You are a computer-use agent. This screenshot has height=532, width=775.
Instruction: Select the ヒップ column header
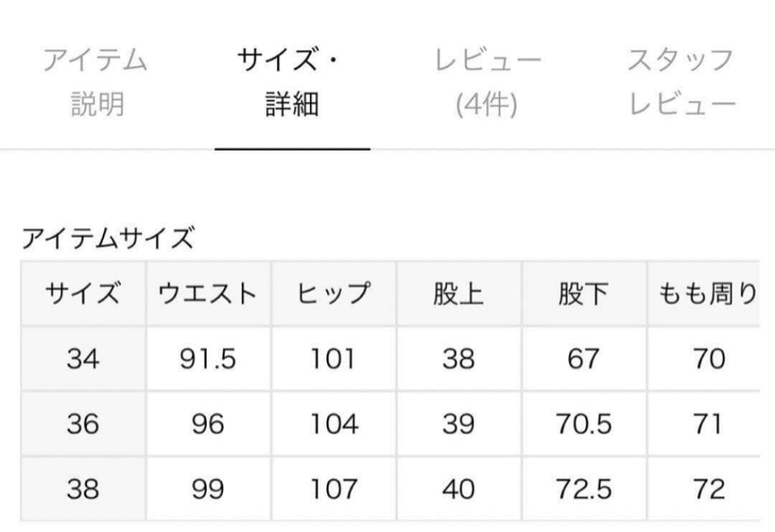tap(332, 292)
